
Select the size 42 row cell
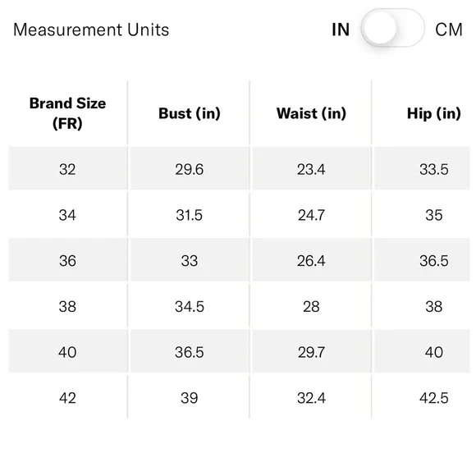pyautogui.click(x=67, y=397)
